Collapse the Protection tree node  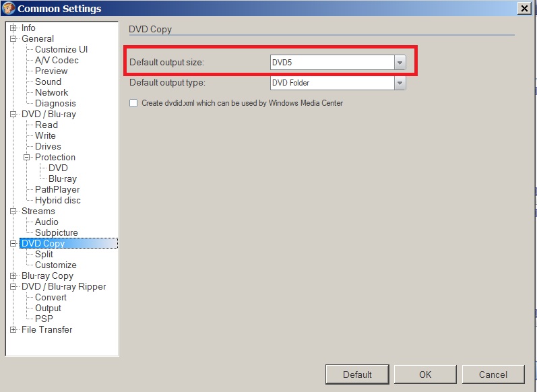pyautogui.click(x=26, y=157)
